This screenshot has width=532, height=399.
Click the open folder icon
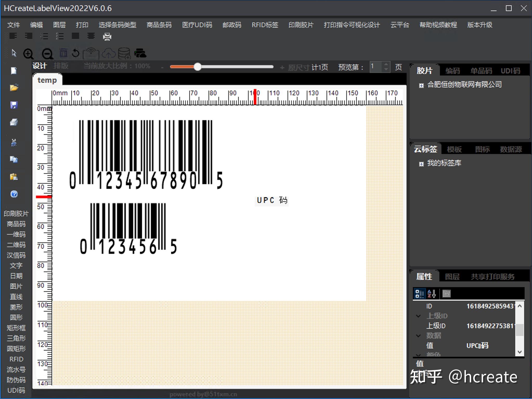14,88
